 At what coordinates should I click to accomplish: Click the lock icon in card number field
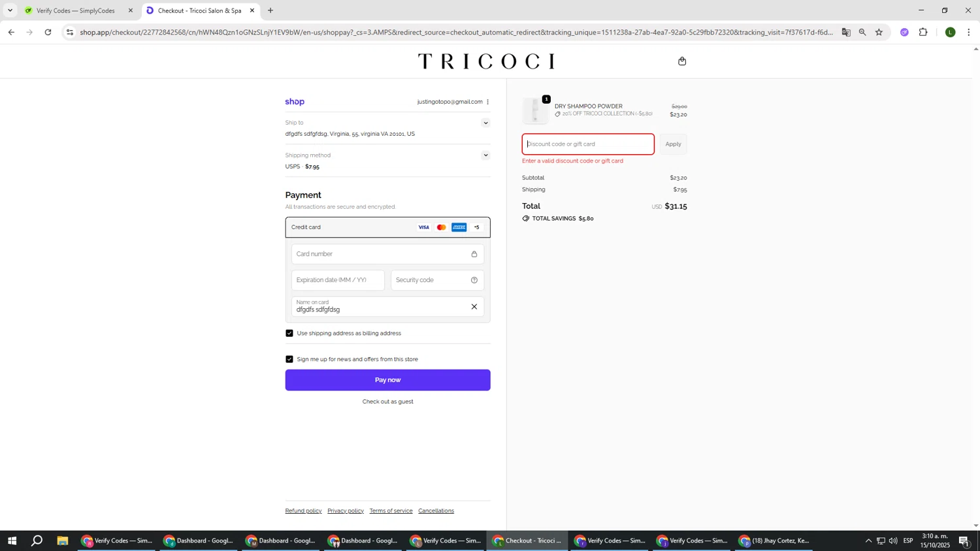click(x=474, y=254)
